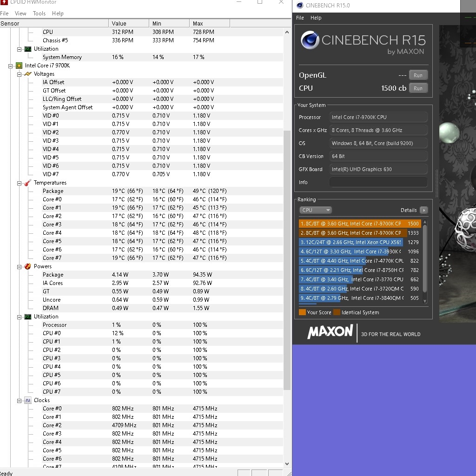Viewport: 476px width, 476px height.
Task: Click the Temperatures thermometer icon
Action: coord(28,183)
